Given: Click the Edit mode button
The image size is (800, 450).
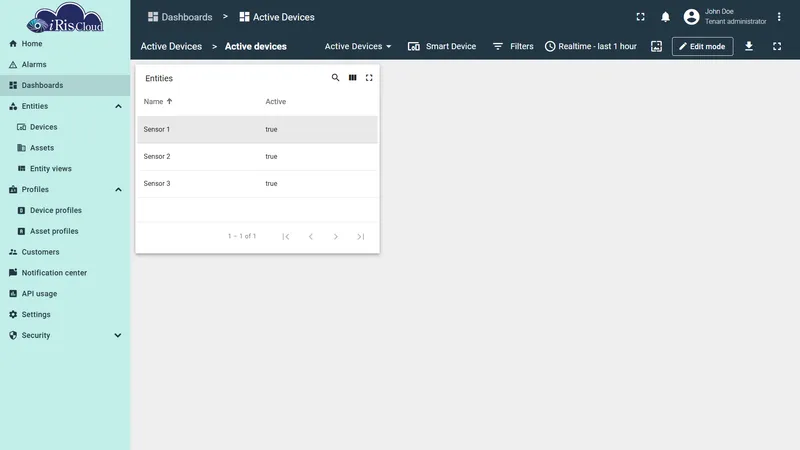Looking at the screenshot, I should pyautogui.click(x=703, y=46).
